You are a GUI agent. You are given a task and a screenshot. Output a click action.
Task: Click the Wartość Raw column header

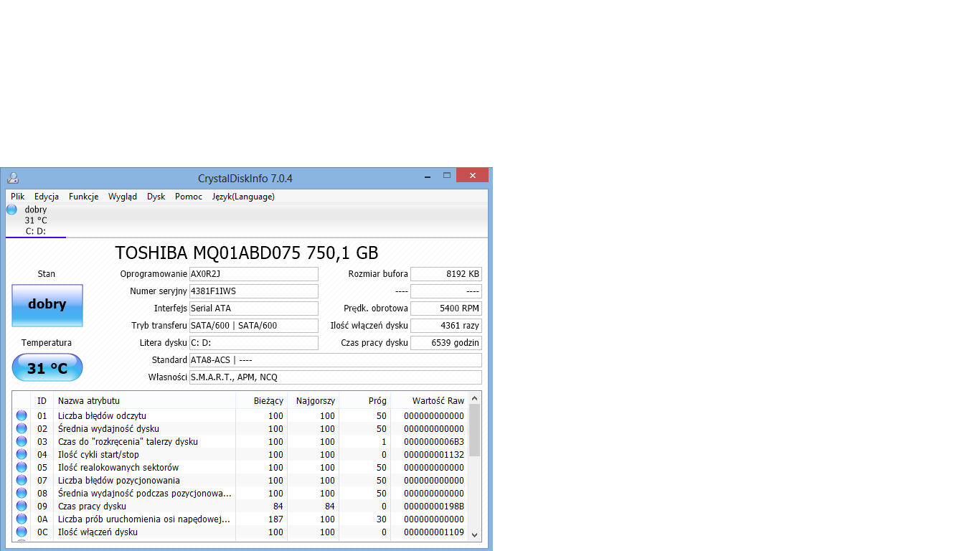tap(429, 400)
